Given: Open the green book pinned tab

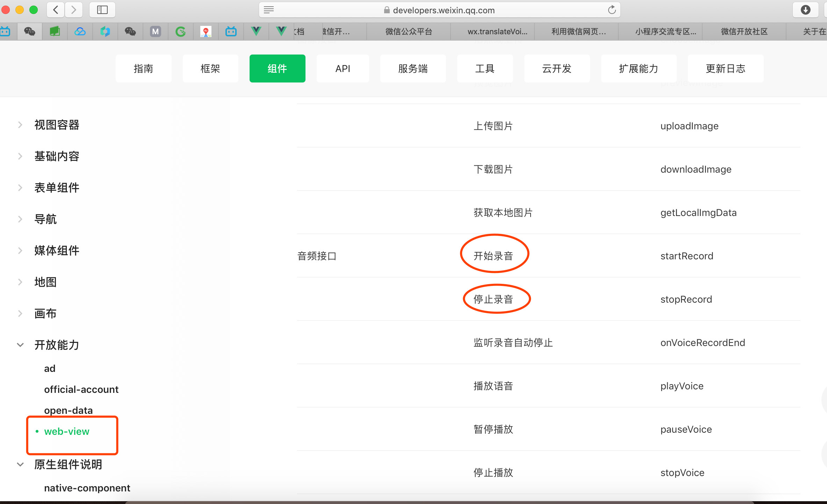Looking at the screenshot, I should pos(55,32).
